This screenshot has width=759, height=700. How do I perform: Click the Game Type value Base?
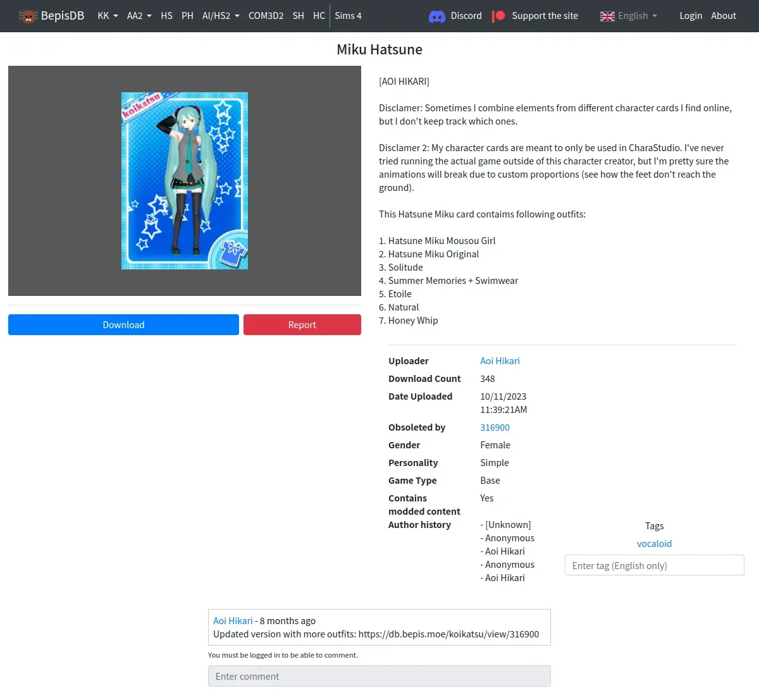coord(490,481)
